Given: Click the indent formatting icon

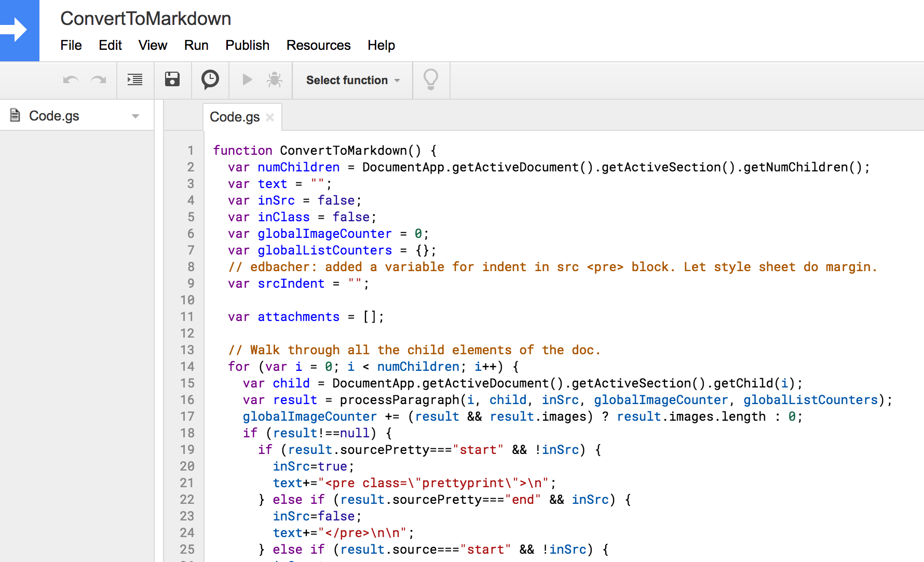Looking at the screenshot, I should [135, 80].
